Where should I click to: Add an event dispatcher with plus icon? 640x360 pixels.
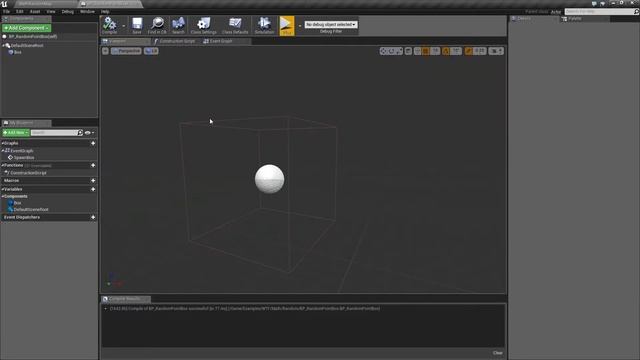(93, 217)
